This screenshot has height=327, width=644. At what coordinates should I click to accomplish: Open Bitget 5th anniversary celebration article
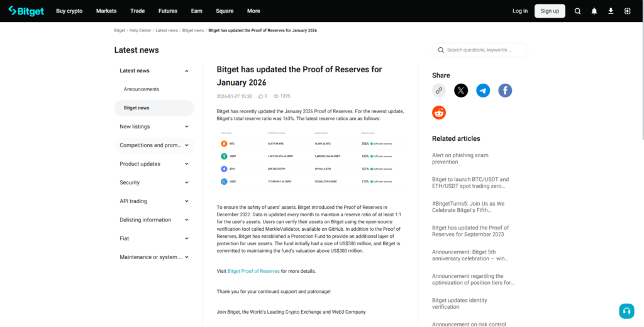coord(470,255)
